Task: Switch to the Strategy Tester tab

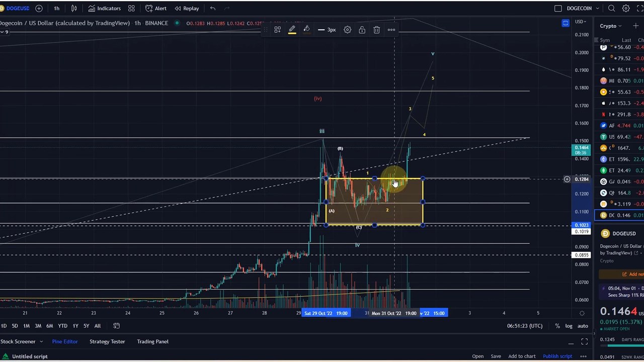Action: (x=107, y=341)
